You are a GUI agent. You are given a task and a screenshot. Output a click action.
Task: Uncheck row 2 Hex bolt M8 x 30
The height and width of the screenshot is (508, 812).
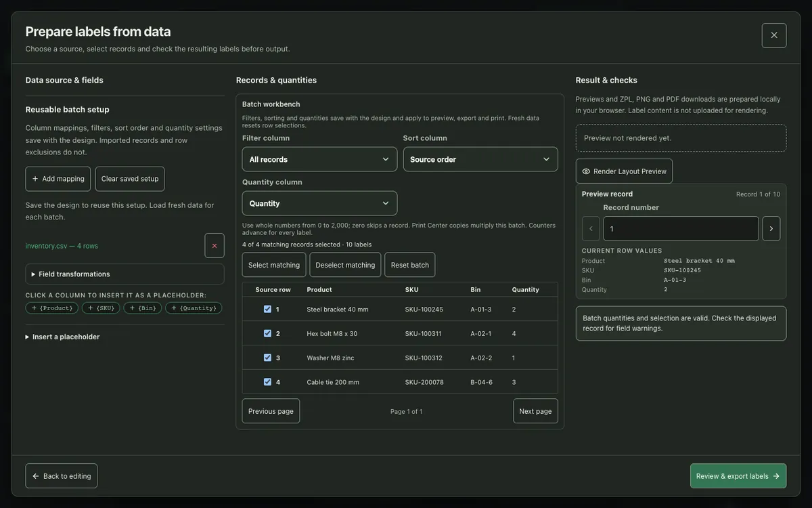(267, 333)
